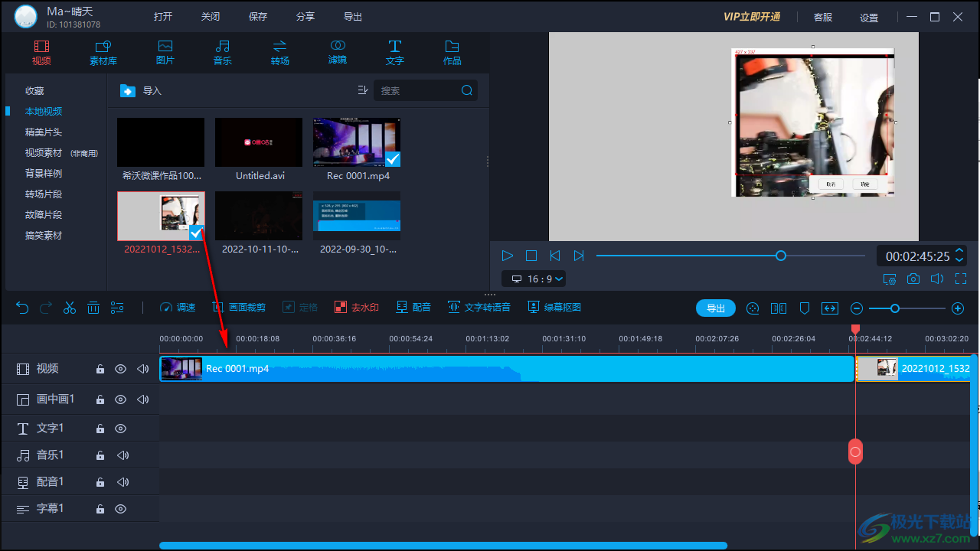Switch to the 转场 transitions tab
980x551 pixels.
click(x=279, y=52)
